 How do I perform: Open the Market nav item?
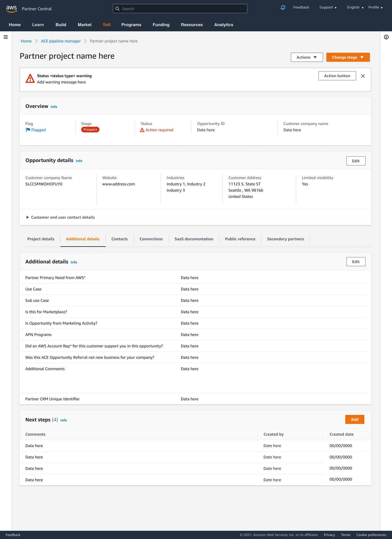pos(85,25)
